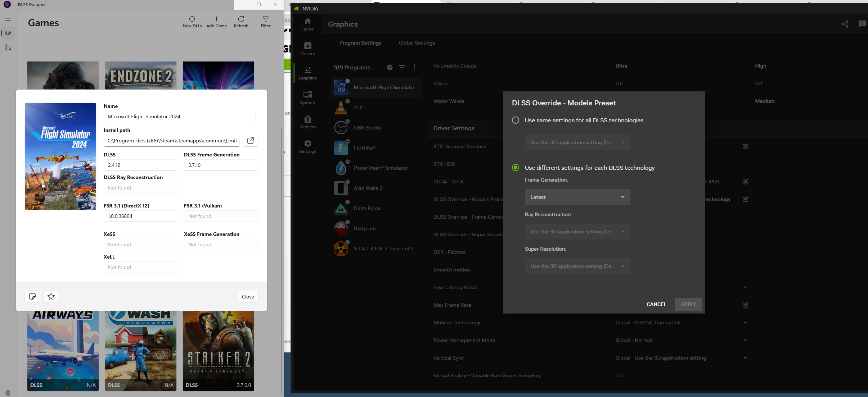Select the FSR 3.1 DirectX 12 version field
Viewport: 868px width, 397px height.
click(141, 216)
